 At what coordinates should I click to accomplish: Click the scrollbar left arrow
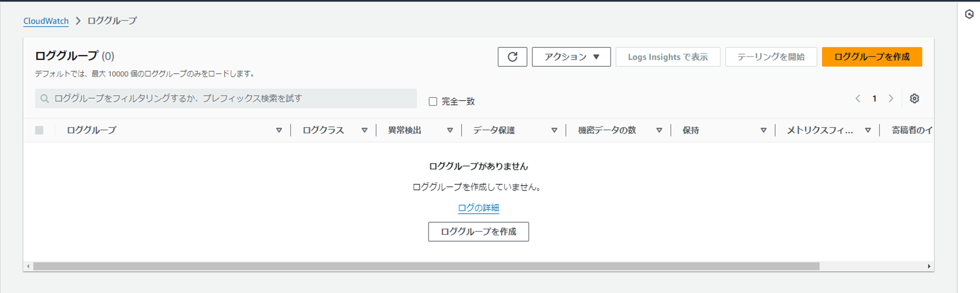point(28,266)
